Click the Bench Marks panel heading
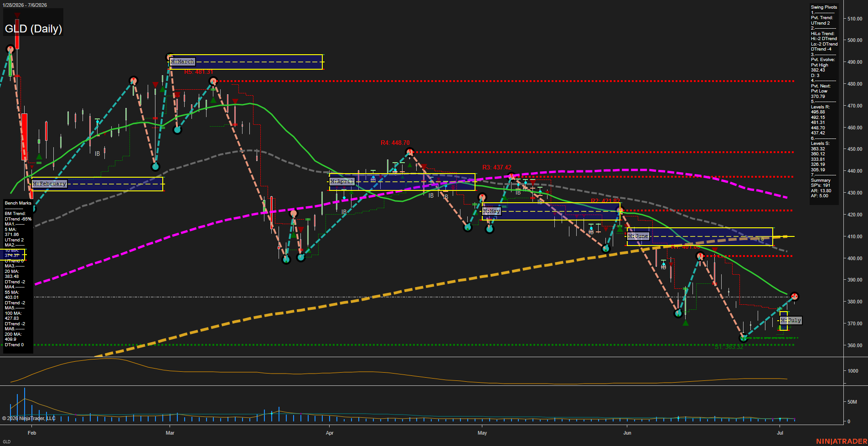 click(x=18, y=203)
